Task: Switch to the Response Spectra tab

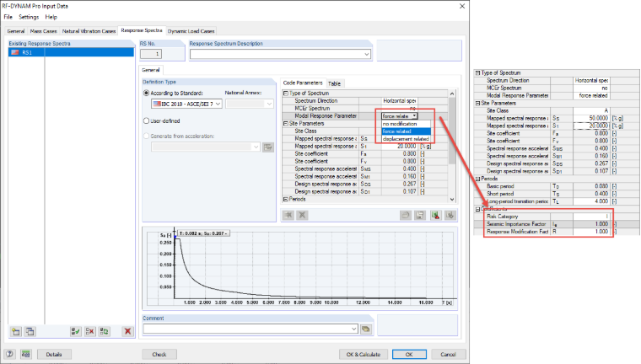Action: coord(142,30)
